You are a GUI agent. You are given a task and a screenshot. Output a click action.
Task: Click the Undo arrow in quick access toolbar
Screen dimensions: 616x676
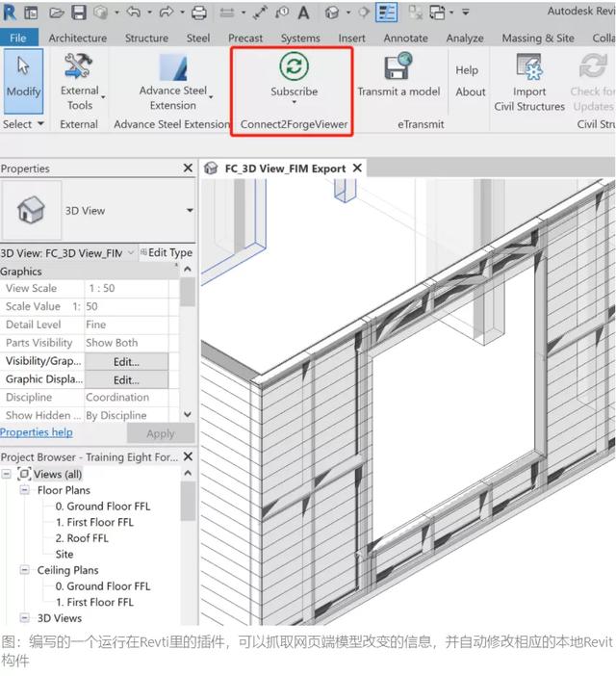pos(133,13)
